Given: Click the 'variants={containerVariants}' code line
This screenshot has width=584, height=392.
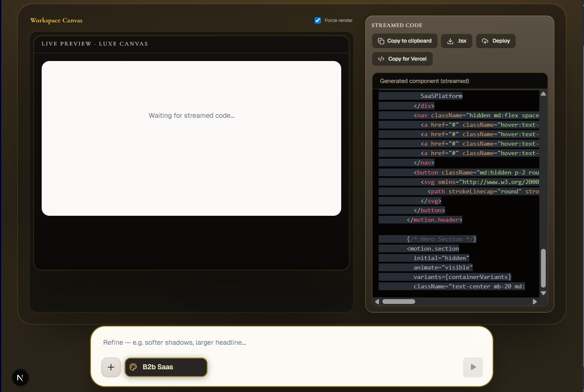Looking at the screenshot, I should (x=462, y=277).
